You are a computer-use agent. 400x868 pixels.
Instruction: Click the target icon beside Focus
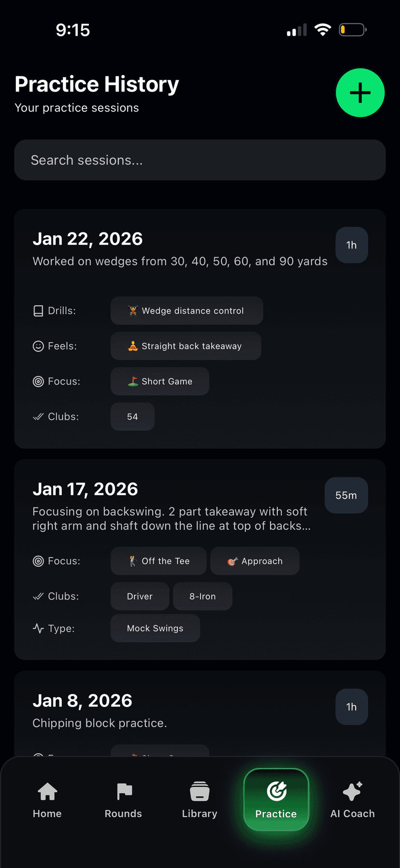point(38,381)
